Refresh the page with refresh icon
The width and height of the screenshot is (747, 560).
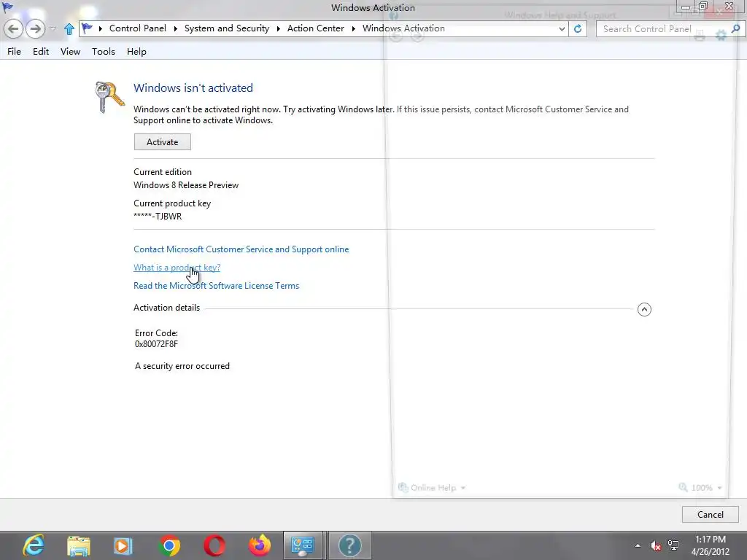[x=578, y=29]
